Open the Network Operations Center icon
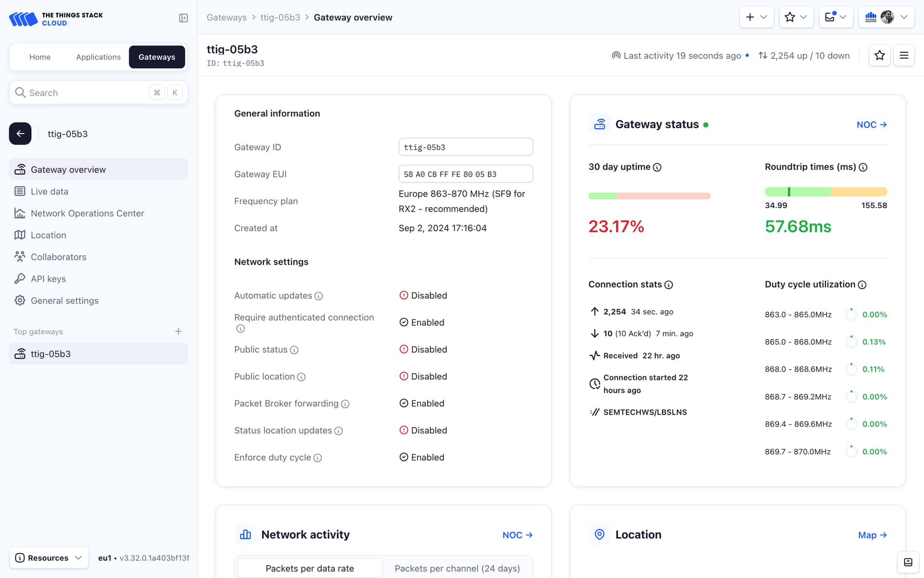Screen dimensions: 924x578 point(19,212)
